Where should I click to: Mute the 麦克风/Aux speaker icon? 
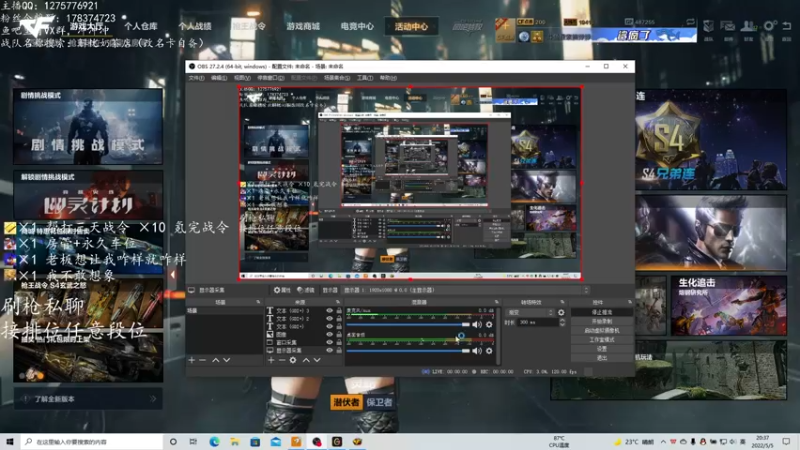[x=477, y=324]
